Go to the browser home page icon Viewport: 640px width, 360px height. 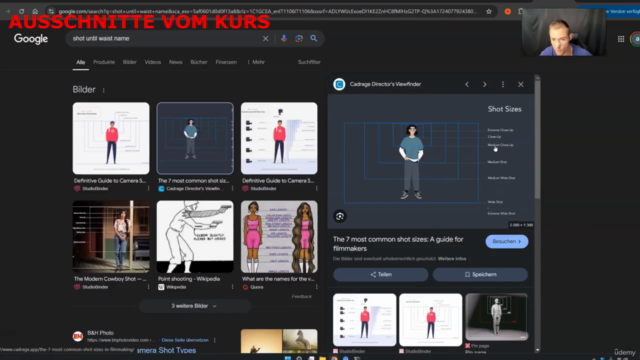coord(35,11)
